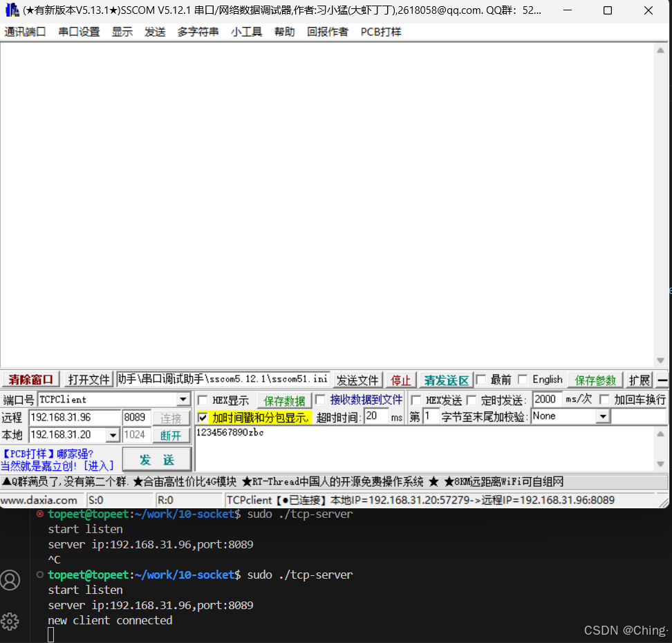Open the VS Code manage gear icon
This screenshot has height=643, width=672.
10,621
